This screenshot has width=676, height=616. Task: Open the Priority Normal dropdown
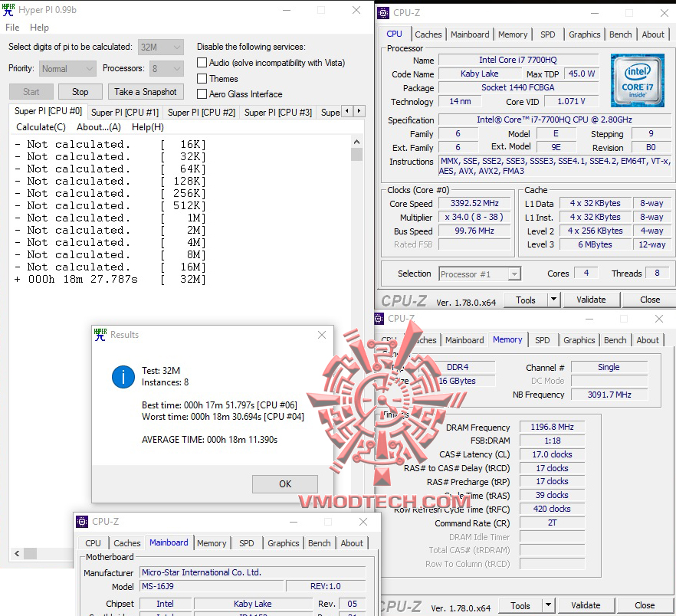tap(67, 68)
